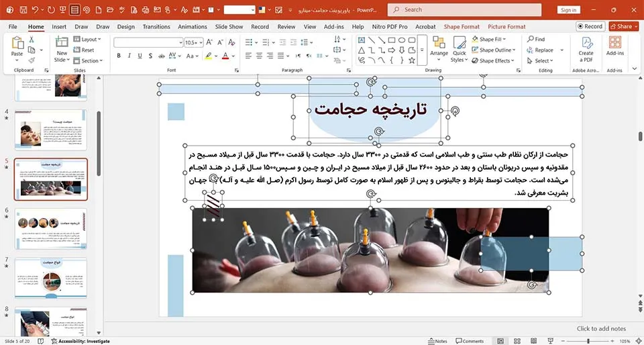The height and width of the screenshot is (345, 644).
Task: Click in the Search box
Action: tap(464, 9)
